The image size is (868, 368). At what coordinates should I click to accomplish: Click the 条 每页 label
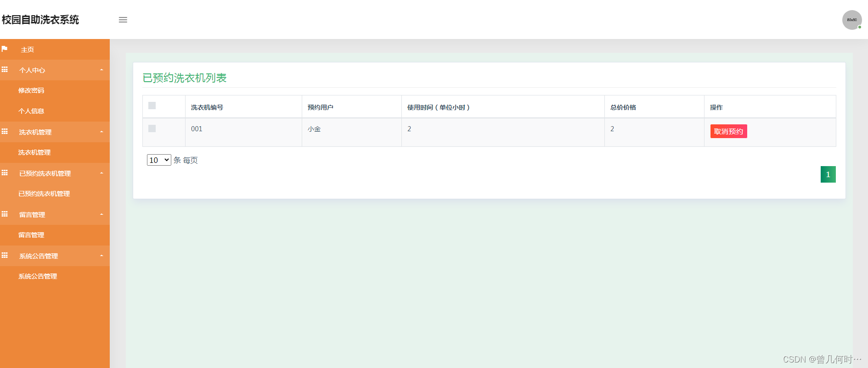[186, 160]
